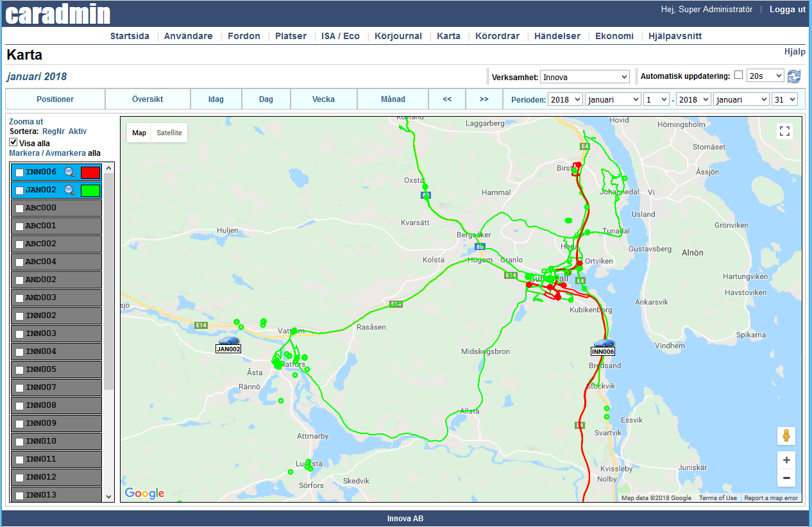Open the Startsida menu
Viewport: 812px width, 527px height.
click(x=130, y=36)
